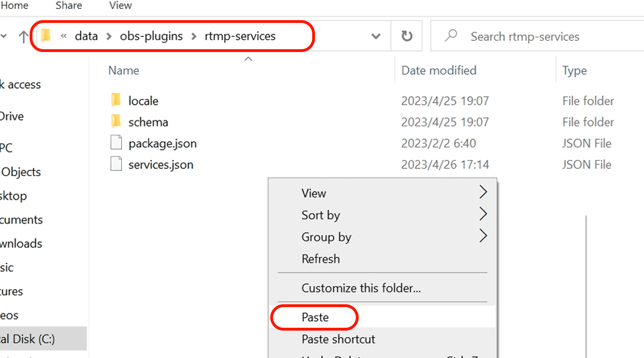Viewport: 644px width, 358px height.
Task: Navigate to obs-plugins in the breadcrumb
Action: pyautogui.click(x=151, y=36)
